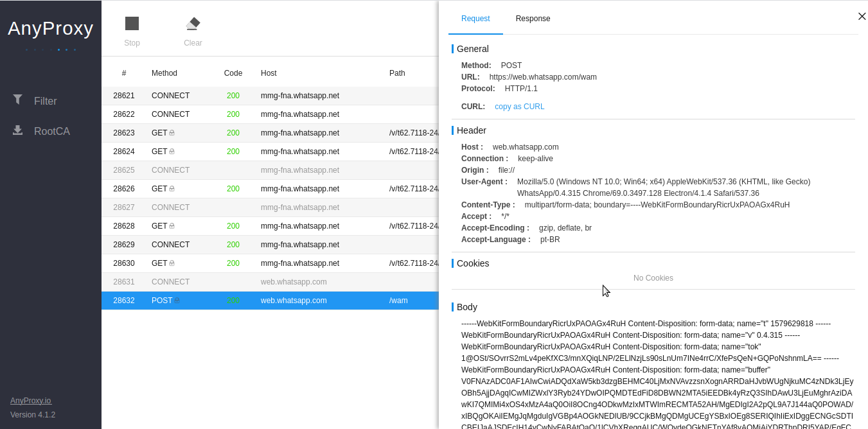The height and width of the screenshot is (429, 868).
Task: Select request row 28622
Action: coord(270,114)
